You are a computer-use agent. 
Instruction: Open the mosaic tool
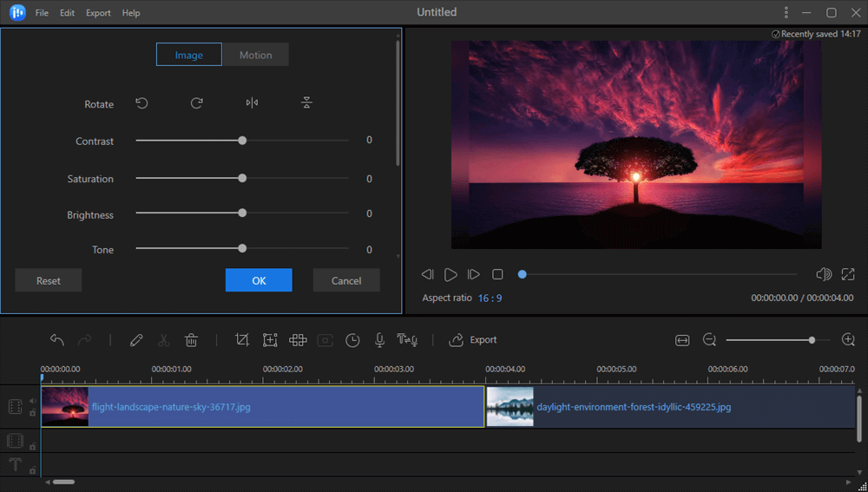tap(298, 340)
